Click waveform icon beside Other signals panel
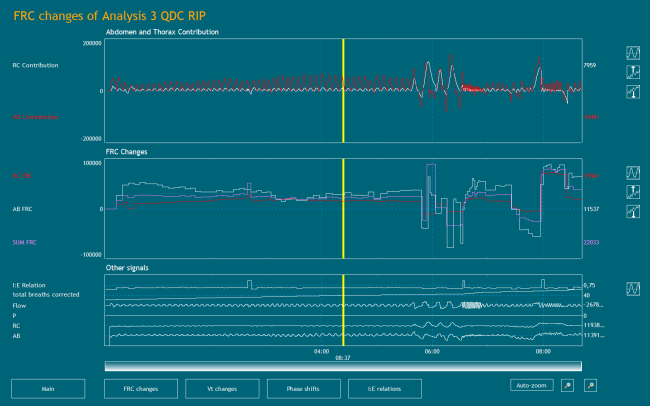 tap(633, 288)
